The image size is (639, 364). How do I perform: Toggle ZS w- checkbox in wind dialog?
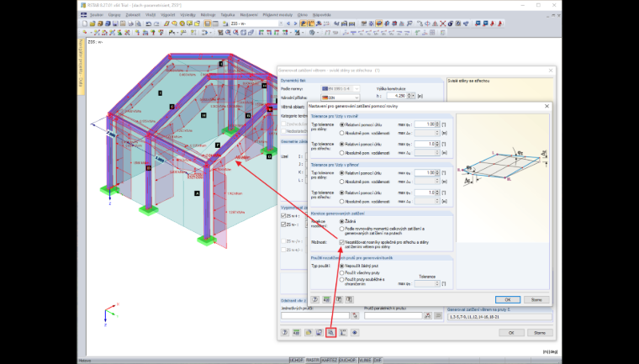point(283,224)
